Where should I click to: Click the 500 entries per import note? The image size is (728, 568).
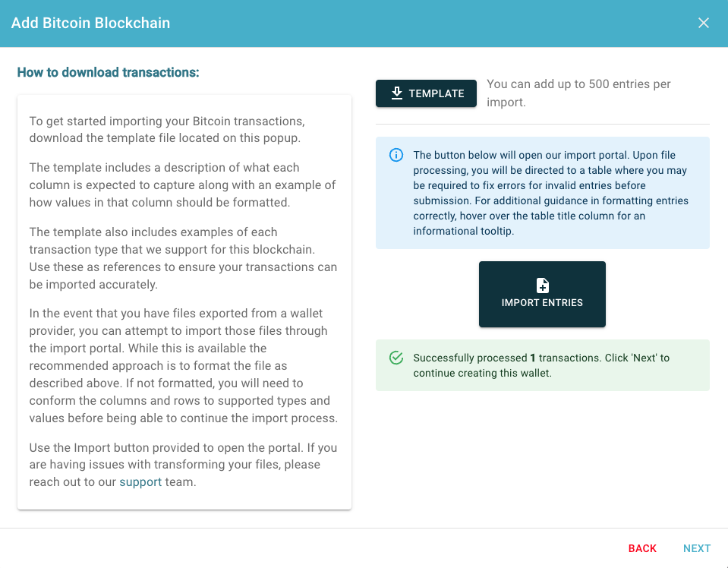578,93
